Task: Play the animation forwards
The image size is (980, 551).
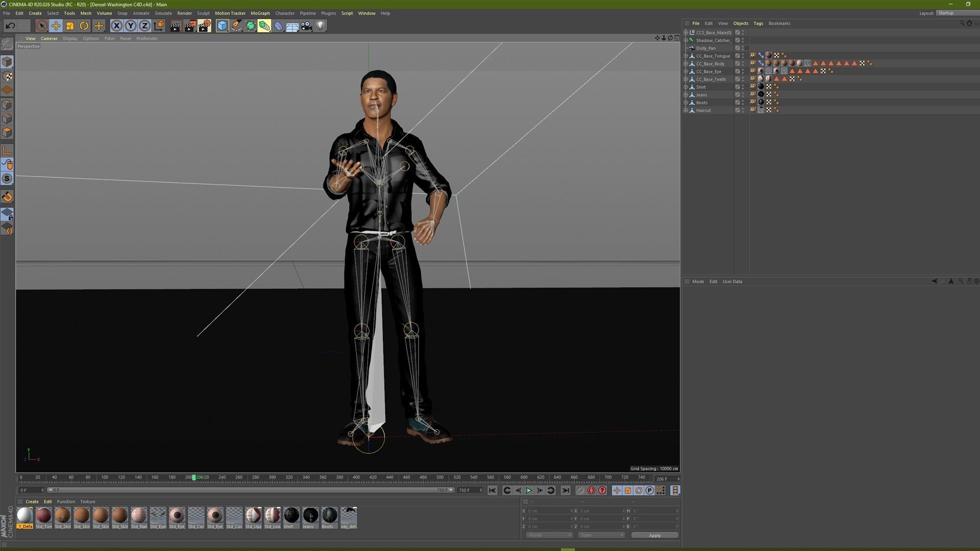Action: point(529,490)
